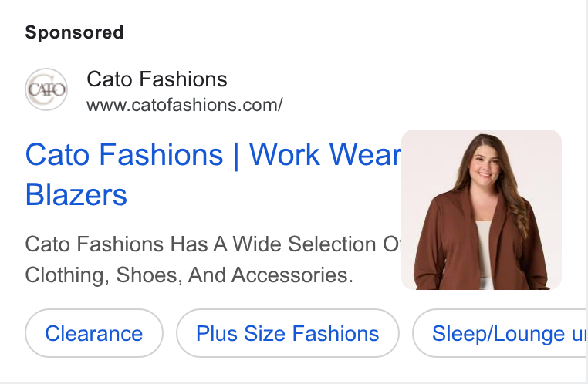
Task: Click 'Shoes, And Accessories' description line
Action: pos(235,275)
